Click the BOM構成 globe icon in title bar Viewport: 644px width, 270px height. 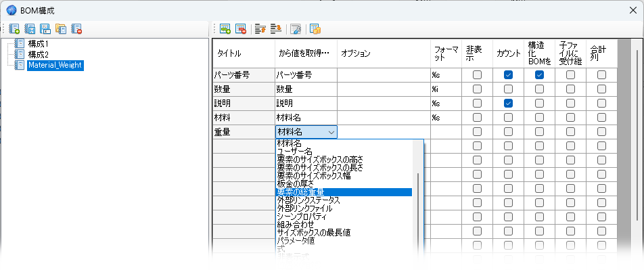[12, 10]
